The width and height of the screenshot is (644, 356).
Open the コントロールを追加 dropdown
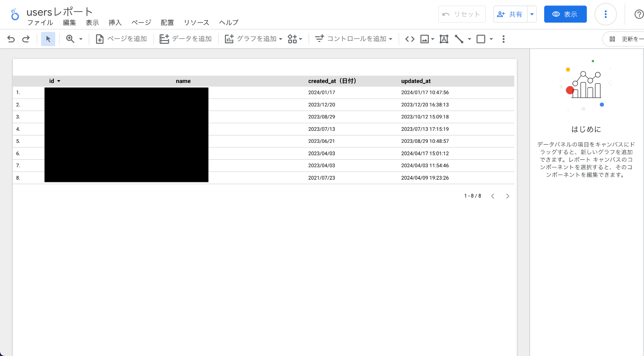(x=353, y=39)
